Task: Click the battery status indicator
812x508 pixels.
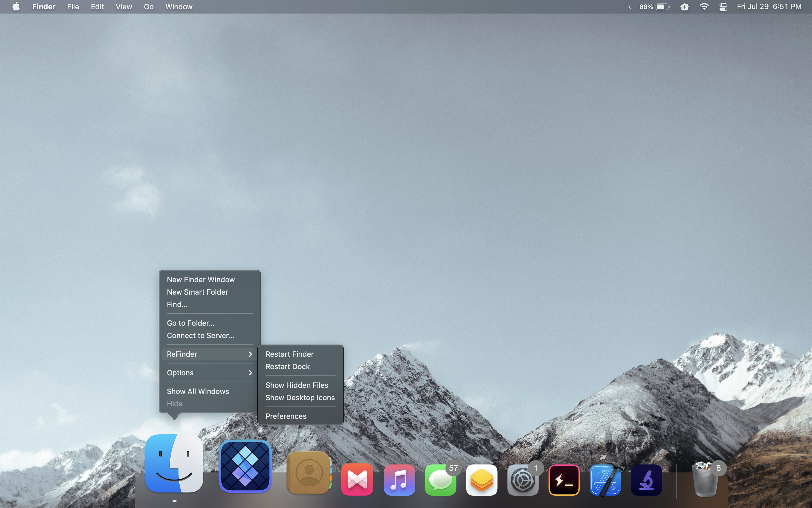Action: [654, 7]
